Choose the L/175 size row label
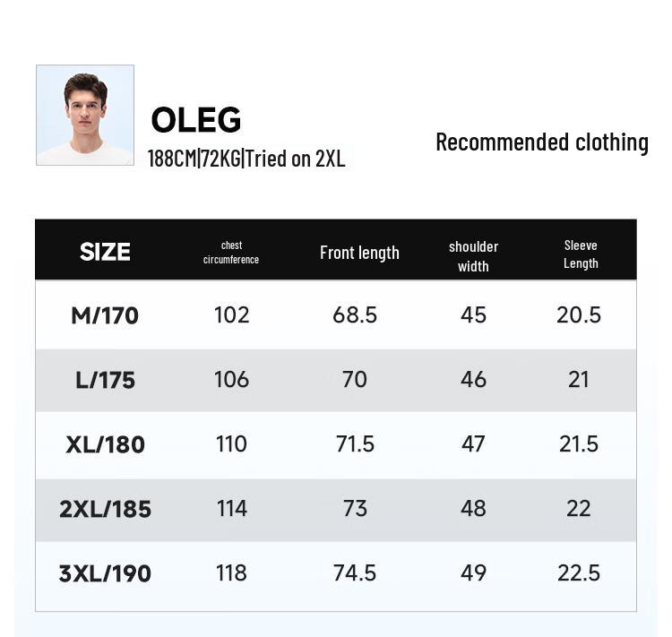The image size is (672, 637). [105, 380]
